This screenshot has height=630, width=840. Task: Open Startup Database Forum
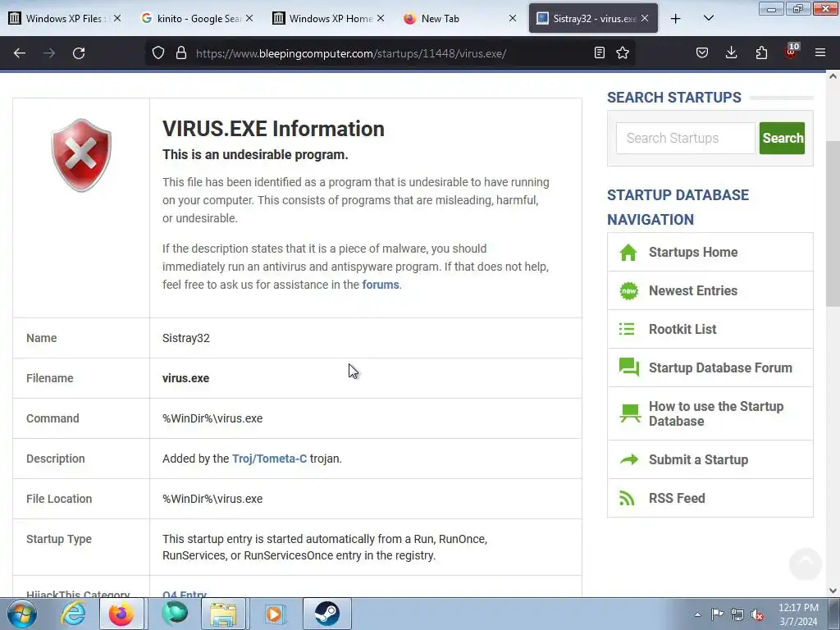[x=720, y=367]
